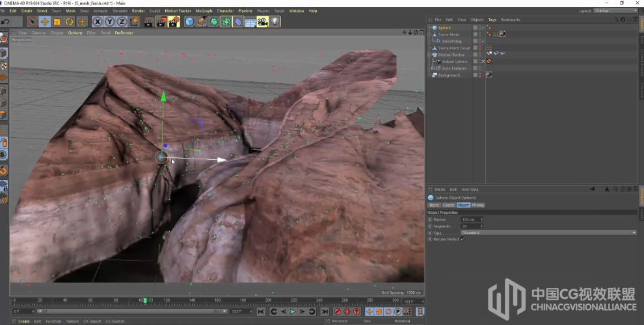Image resolution: width=644 pixels, height=325 pixels.
Task: Click the Undo arrow icon
Action: point(5,21)
